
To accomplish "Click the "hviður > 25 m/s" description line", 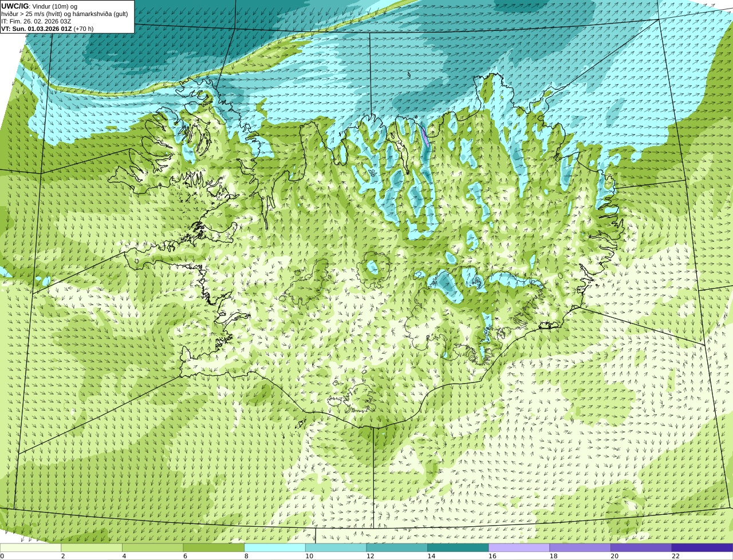I will tap(65, 14).
